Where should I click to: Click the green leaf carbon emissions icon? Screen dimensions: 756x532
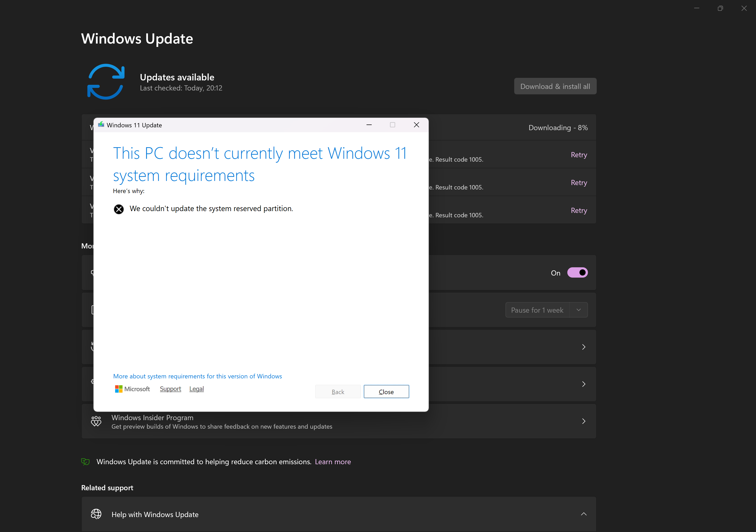85,462
